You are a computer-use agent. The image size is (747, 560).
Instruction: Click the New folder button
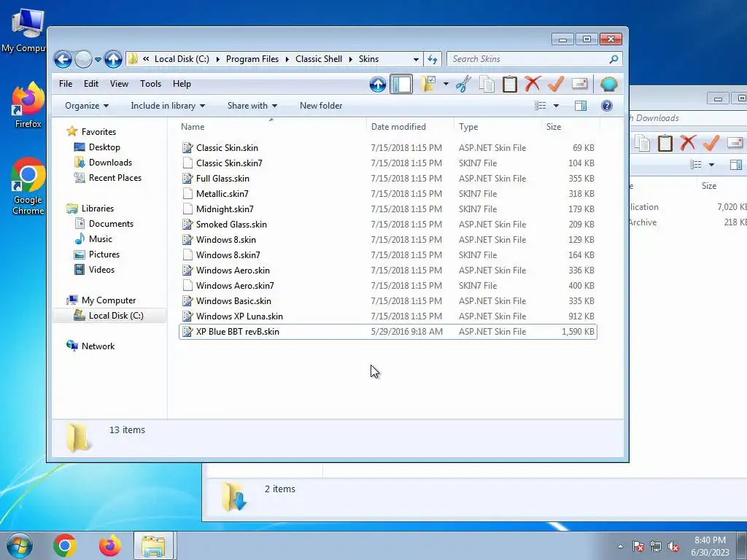[x=321, y=106]
